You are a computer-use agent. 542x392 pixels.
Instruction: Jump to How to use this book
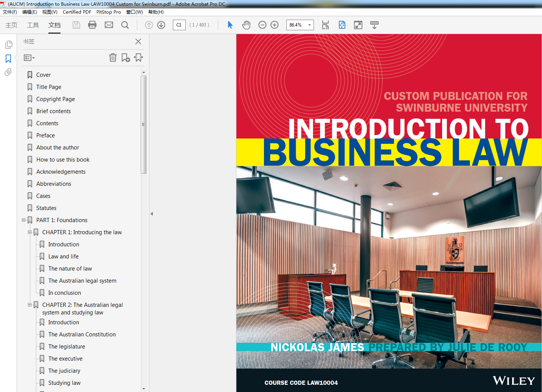63,160
